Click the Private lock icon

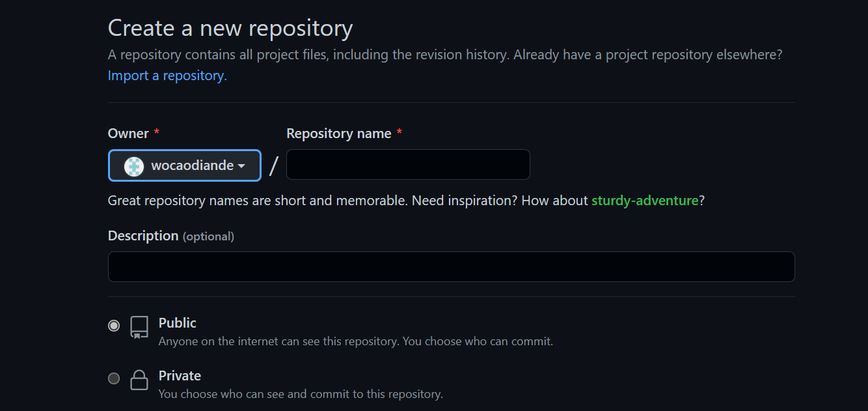[x=139, y=380]
